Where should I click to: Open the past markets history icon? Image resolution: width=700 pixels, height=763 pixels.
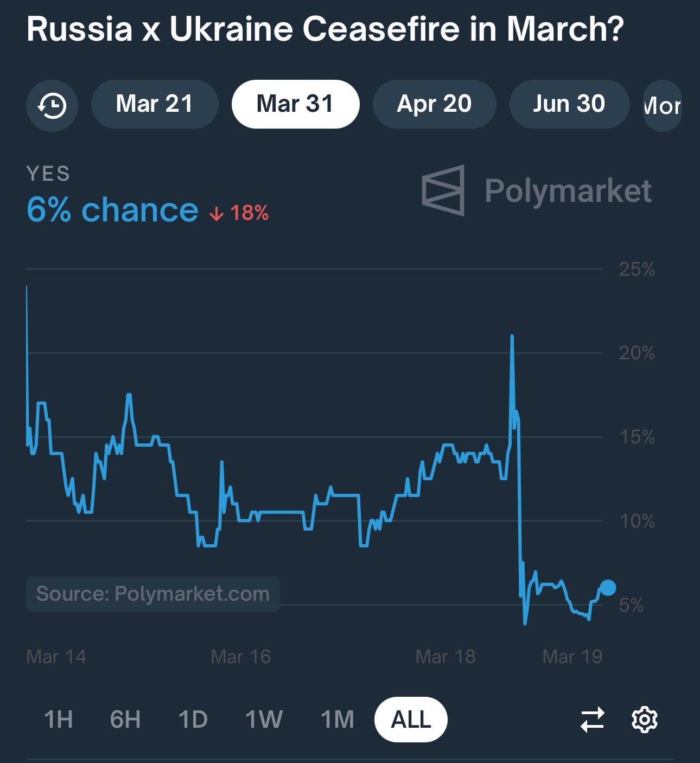point(52,105)
